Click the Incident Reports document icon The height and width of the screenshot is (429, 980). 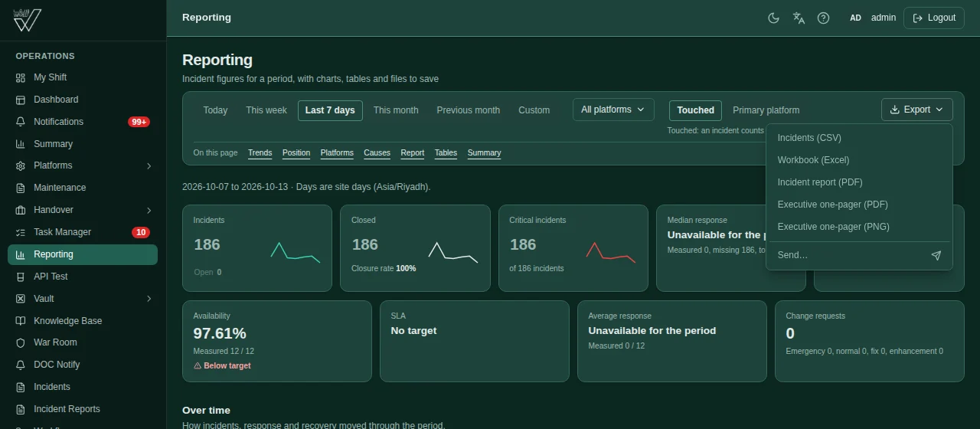pyautogui.click(x=21, y=409)
